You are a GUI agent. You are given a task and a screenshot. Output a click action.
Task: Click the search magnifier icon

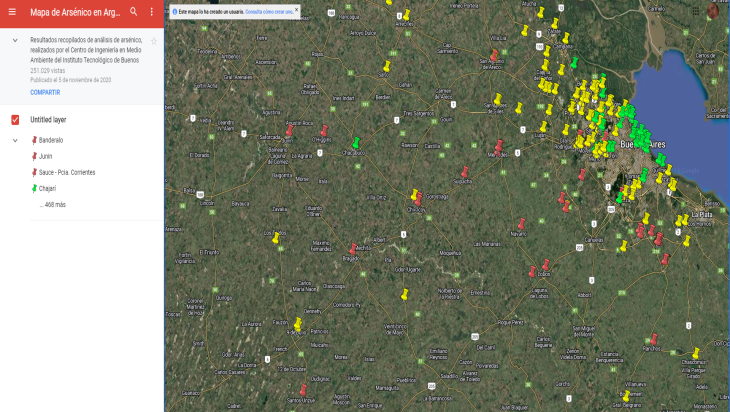click(x=134, y=11)
